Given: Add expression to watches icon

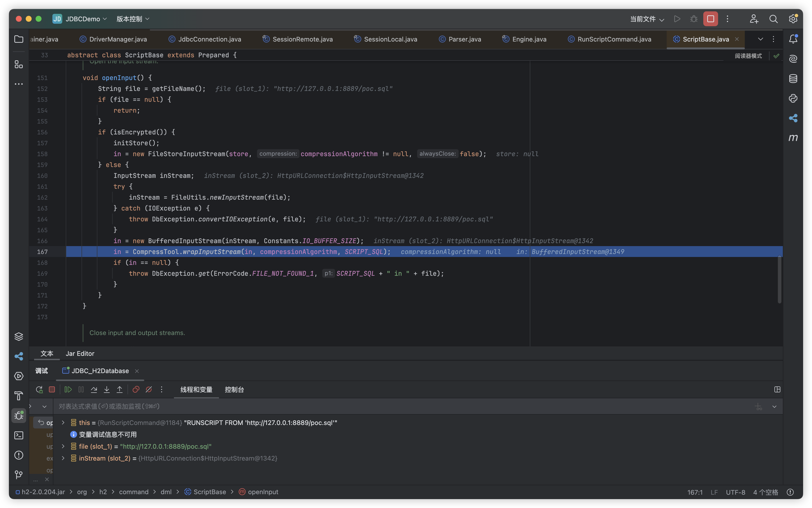Looking at the screenshot, I should pyautogui.click(x=758, y=406).
